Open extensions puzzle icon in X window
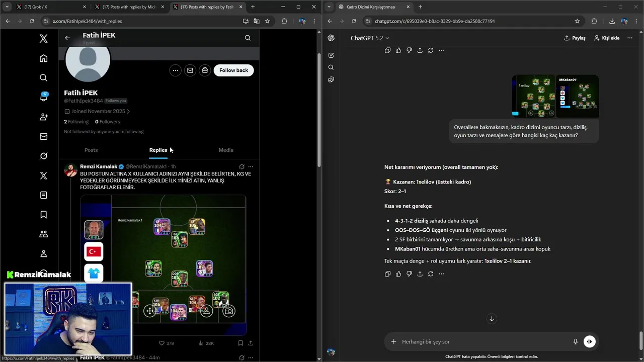Viewport: 644px width, 362px height. tap(284, 21)
